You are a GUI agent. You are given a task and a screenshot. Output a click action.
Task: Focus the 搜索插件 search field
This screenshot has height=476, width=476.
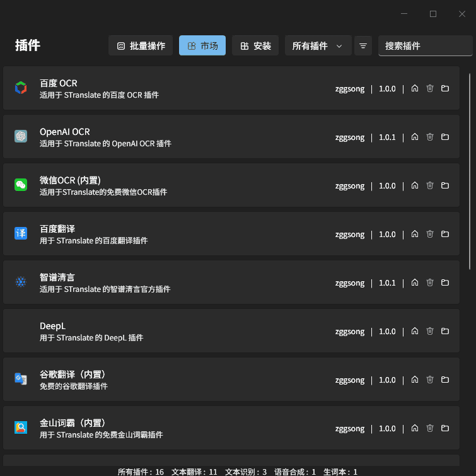click(x=426, y=45)
